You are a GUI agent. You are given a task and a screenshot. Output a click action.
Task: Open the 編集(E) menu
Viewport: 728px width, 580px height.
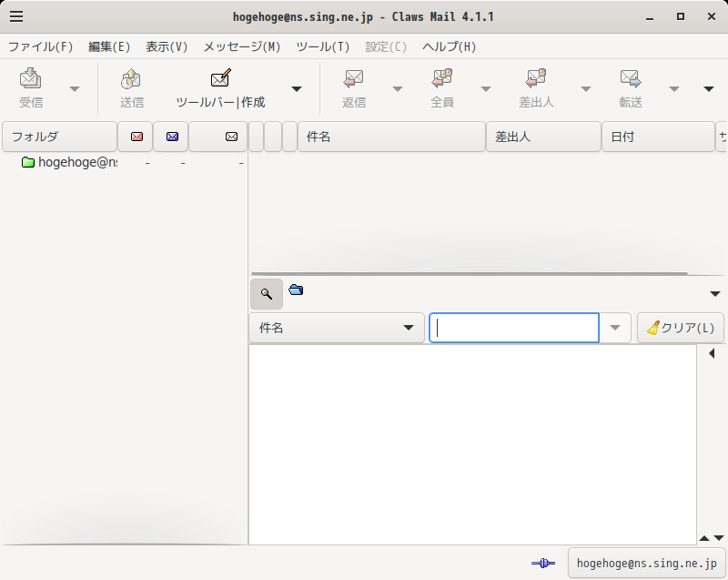(x=109, y=47)
